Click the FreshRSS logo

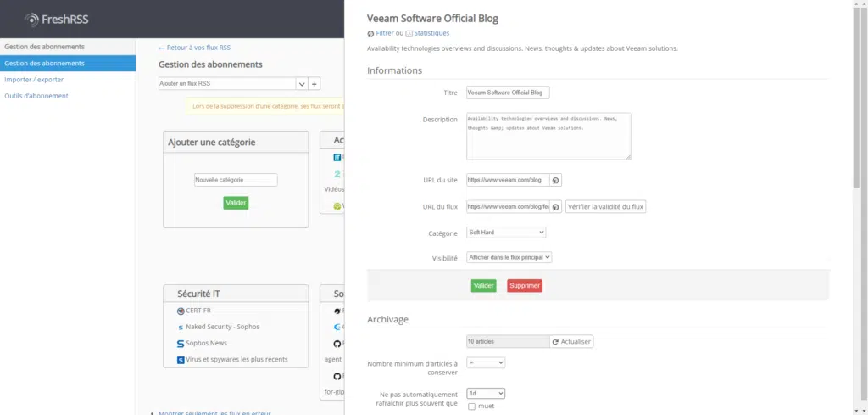(57, 20)
